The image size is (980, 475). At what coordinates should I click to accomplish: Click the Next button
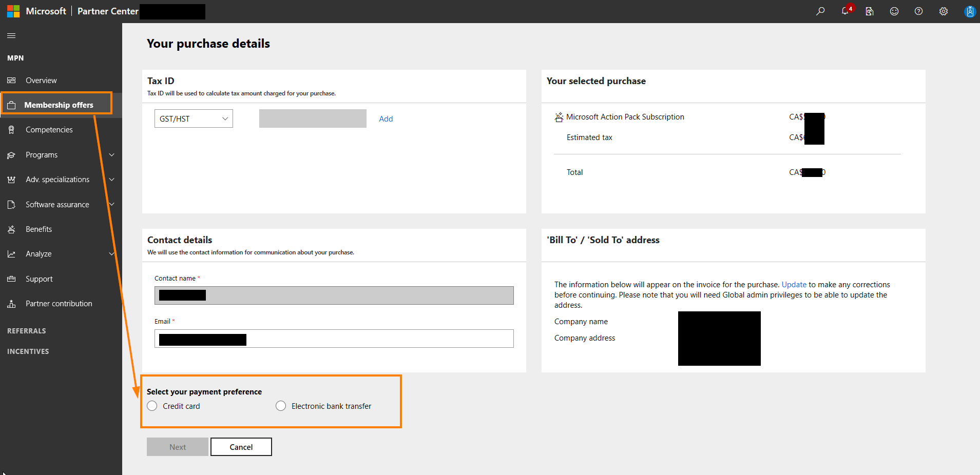coord(178,447)
